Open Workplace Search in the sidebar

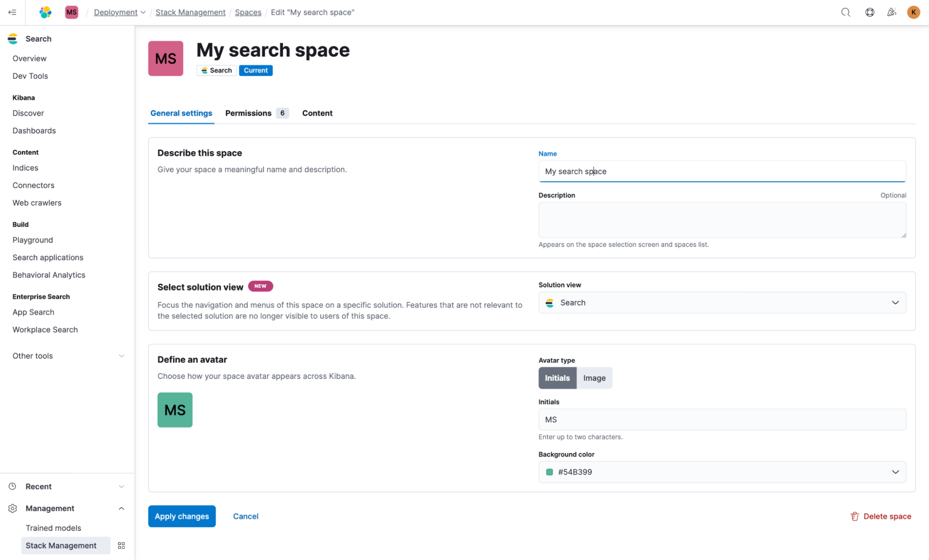[45, 330]
